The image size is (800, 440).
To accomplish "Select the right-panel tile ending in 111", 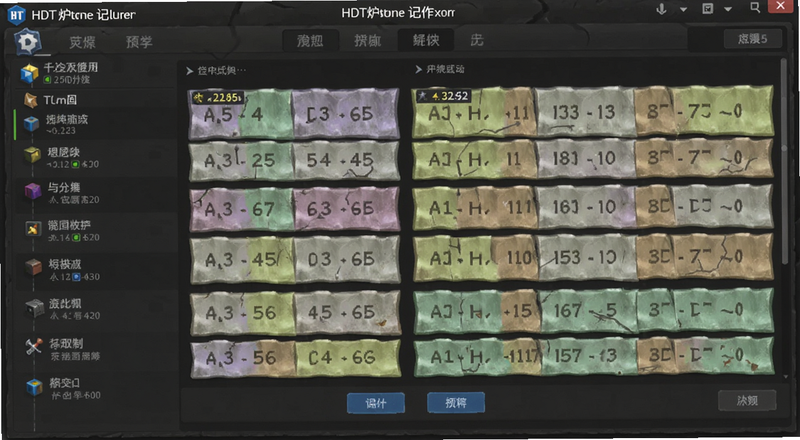I will pyautogui.click(x=475, y=207).
